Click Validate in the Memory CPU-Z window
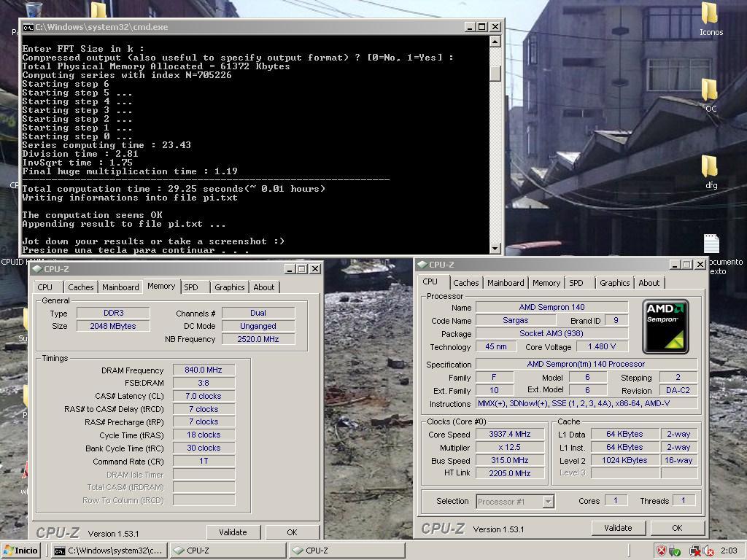The width and height of the screenshot is (747, 560). 233,532
